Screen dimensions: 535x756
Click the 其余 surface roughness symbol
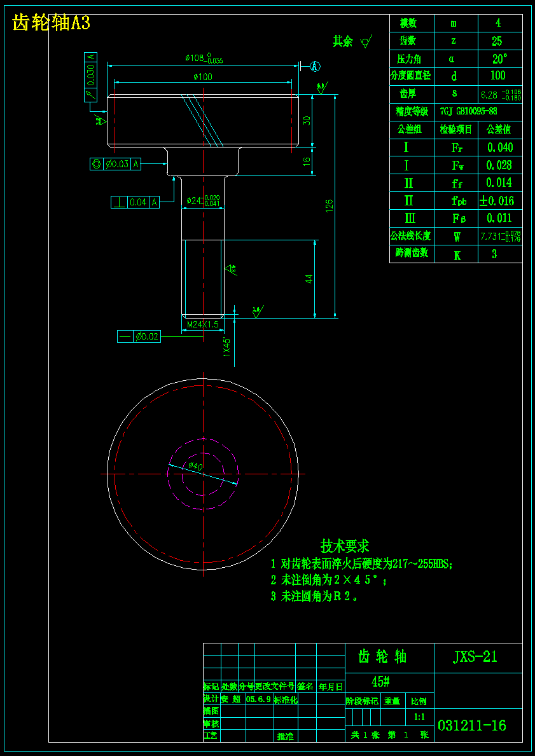(366, 42)
